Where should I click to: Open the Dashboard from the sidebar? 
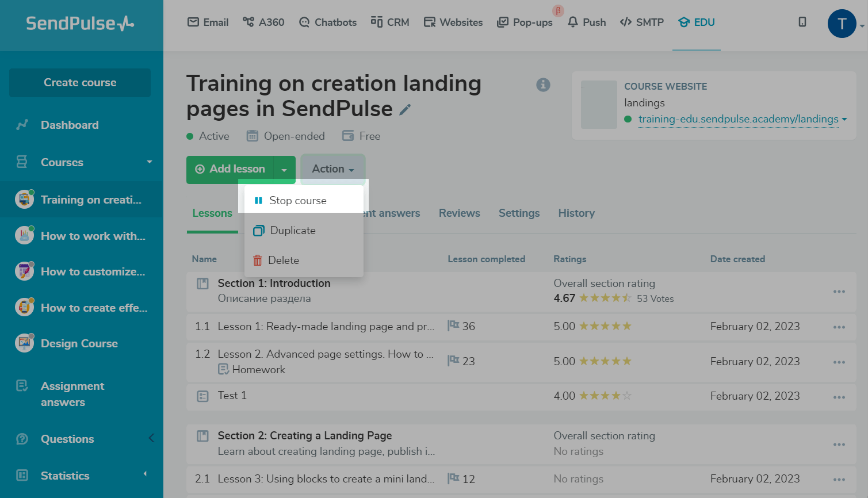tap(70, 125)
